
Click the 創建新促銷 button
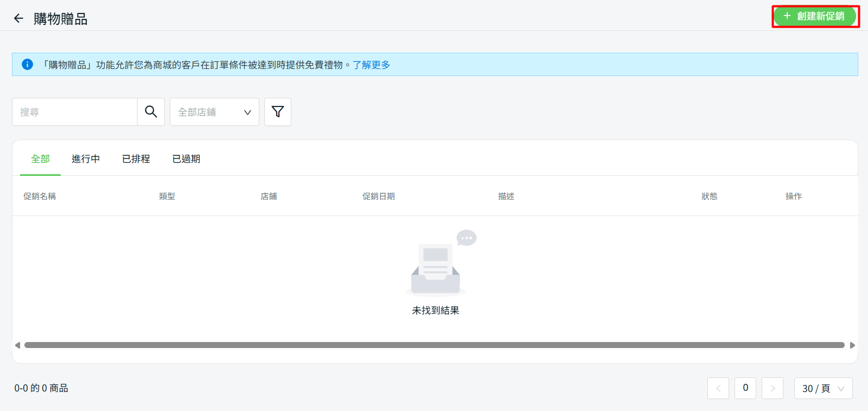click(x=815, y=16)
